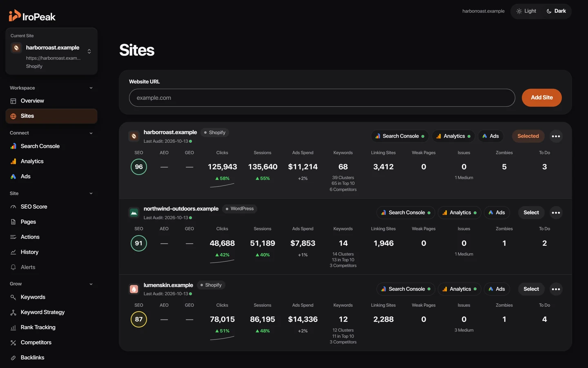The height and width of the screenshot is (368, 588).
Task: Select the northwind-outdoors.example site
Action: (x=531, y=213)
